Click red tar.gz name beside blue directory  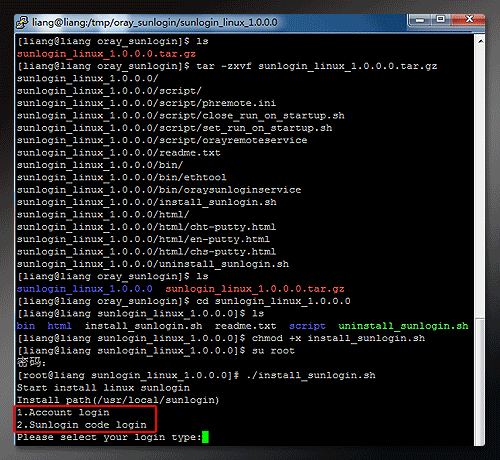[255, 289]
